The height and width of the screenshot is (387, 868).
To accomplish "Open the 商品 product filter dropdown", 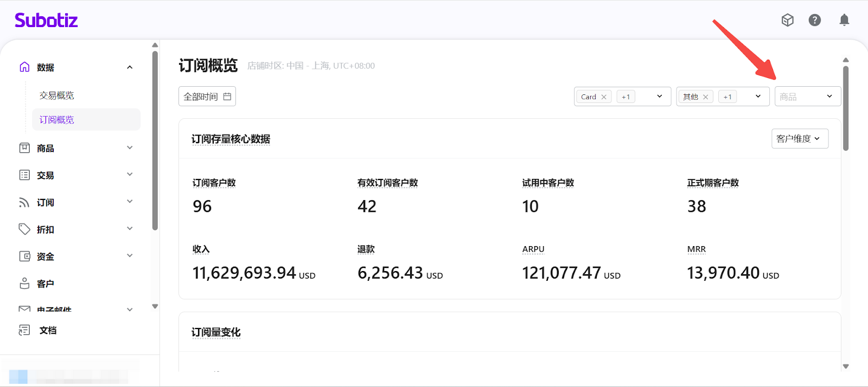I will coord(807,96).
